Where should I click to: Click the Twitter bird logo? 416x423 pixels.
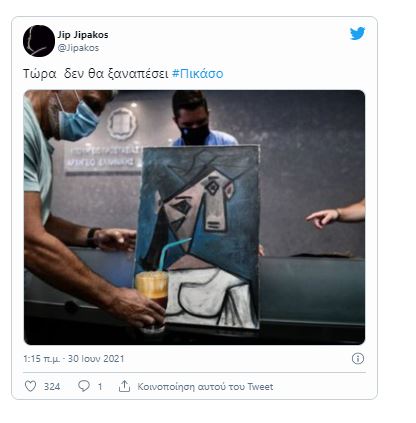(x=357, y=33)
